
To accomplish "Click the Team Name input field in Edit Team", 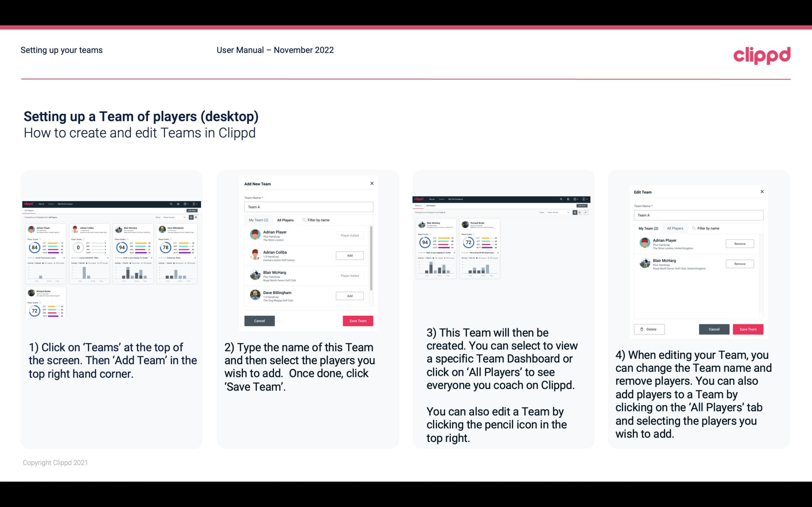I will [x=697, y=215].
